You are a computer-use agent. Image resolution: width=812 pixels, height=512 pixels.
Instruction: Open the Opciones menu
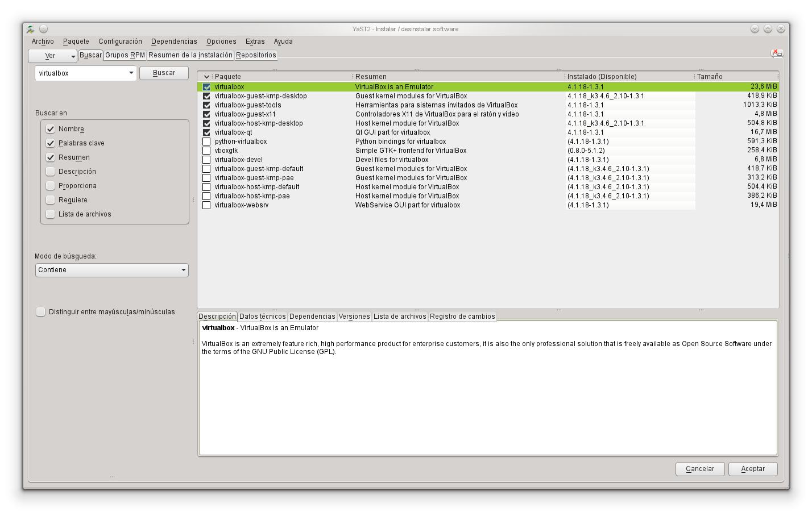tap(221, 41)
